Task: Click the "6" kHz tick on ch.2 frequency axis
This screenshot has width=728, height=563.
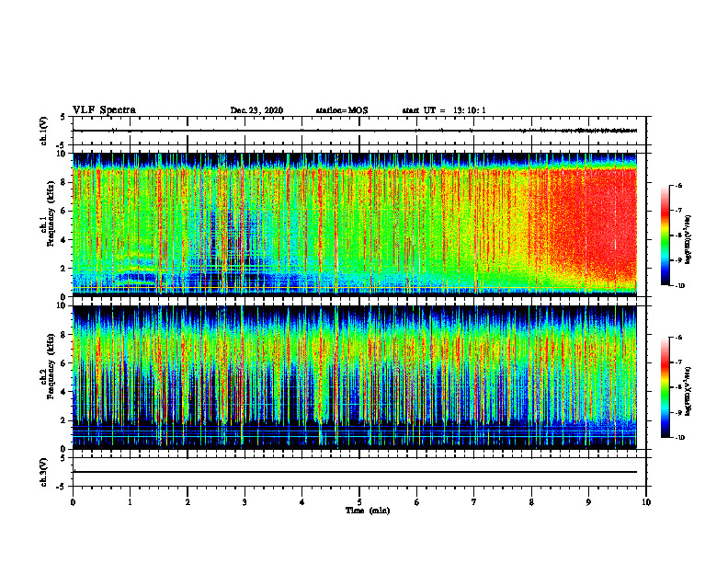Action: [64, 363]
